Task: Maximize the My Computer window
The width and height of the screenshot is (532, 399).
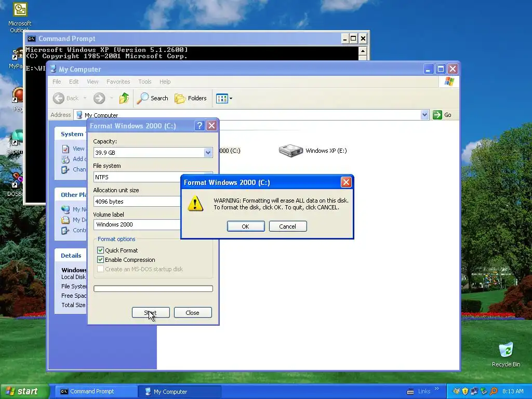Action: [x=441, y=69]
